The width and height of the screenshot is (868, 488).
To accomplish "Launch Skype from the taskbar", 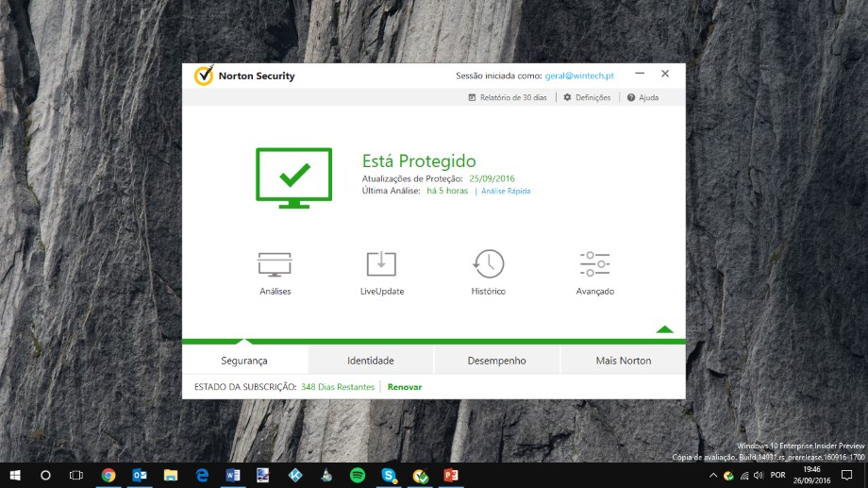I will pyautogui.click(x=389, y=475).
